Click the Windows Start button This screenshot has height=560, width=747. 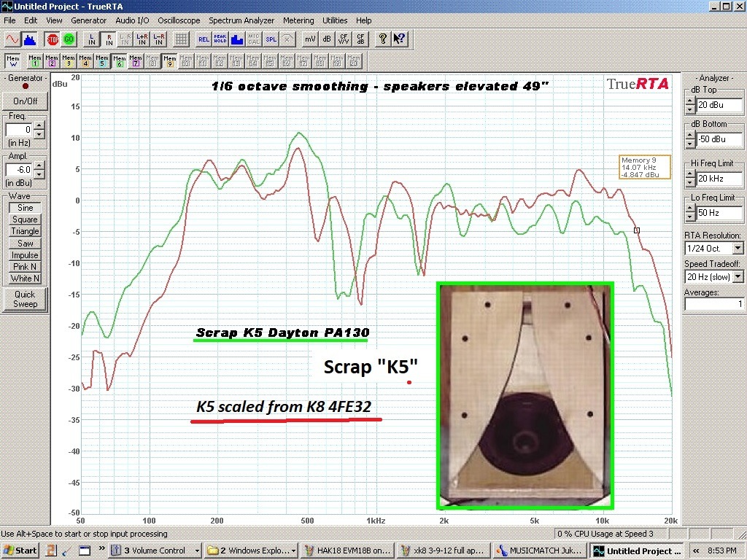click(20, 551)
